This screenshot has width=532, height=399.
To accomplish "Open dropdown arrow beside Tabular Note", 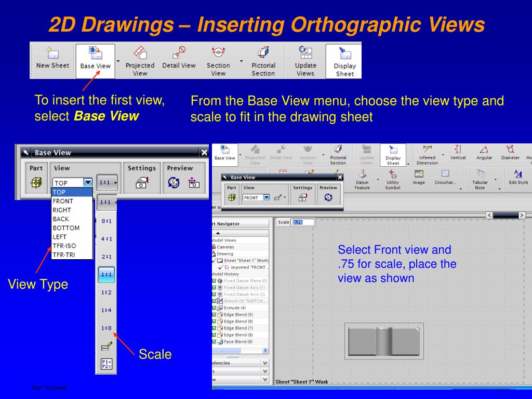I will pos(495,179).
